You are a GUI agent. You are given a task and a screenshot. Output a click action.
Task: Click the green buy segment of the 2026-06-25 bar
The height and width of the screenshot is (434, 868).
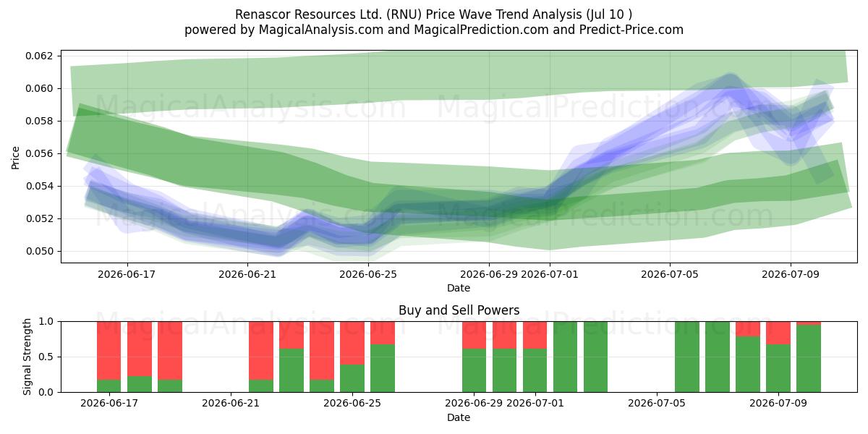352,378
